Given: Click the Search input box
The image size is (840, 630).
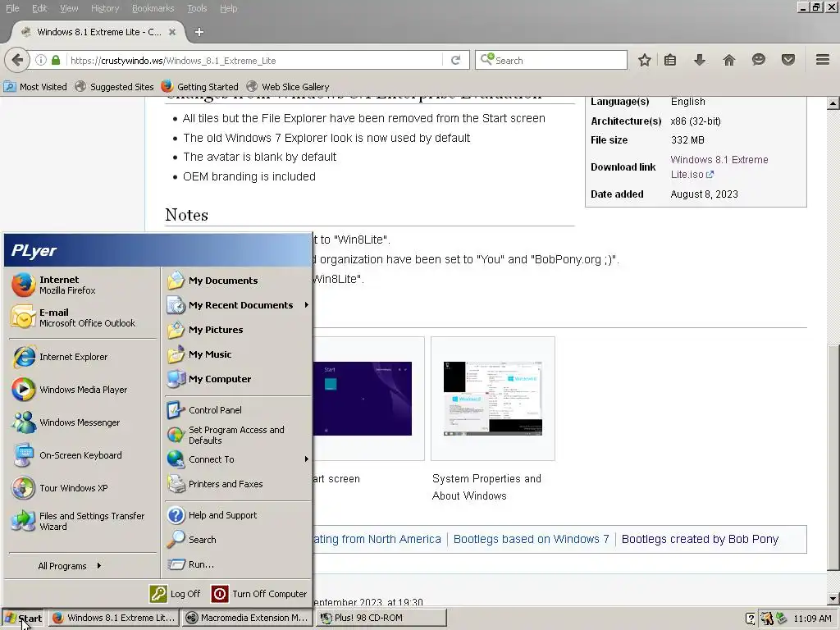Looking at the screenshot, I should 551,60.
